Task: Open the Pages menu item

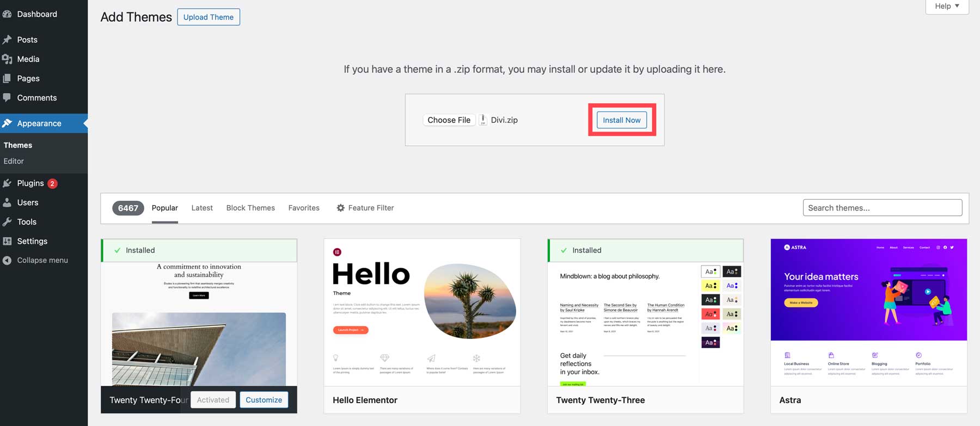Action: [x=44, y=78]
